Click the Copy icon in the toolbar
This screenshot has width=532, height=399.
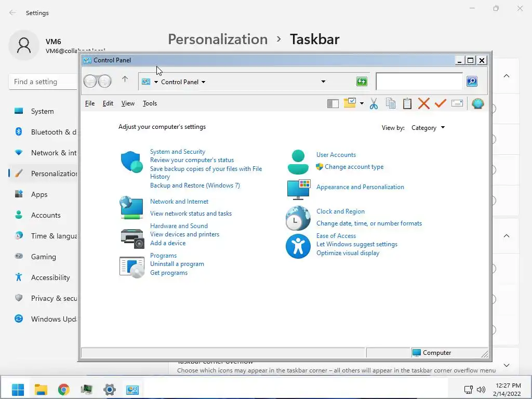pyautogui.click(x=391, y=103)
